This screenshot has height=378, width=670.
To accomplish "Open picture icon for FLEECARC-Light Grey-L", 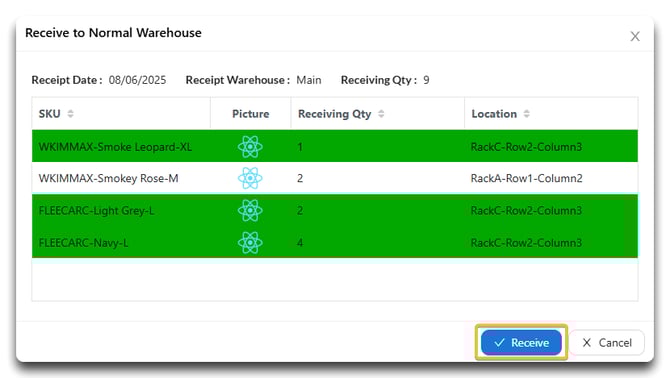I will [250, 211].
